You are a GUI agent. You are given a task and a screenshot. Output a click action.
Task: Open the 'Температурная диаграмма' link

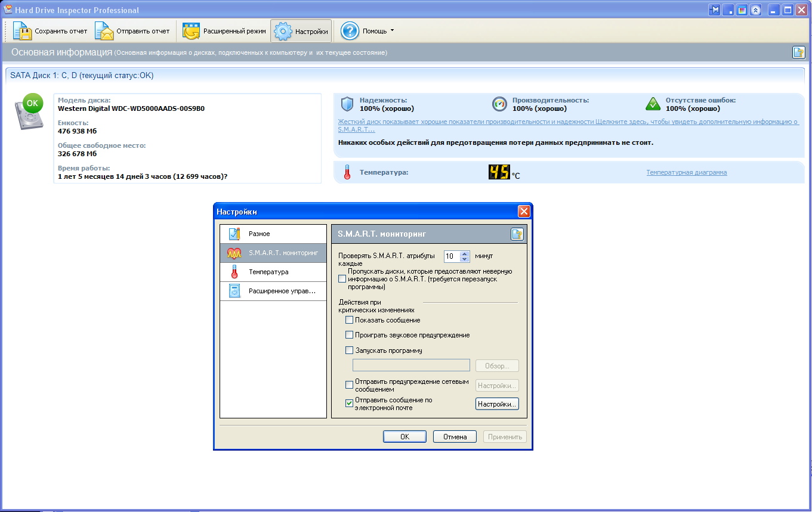[686, 172]
